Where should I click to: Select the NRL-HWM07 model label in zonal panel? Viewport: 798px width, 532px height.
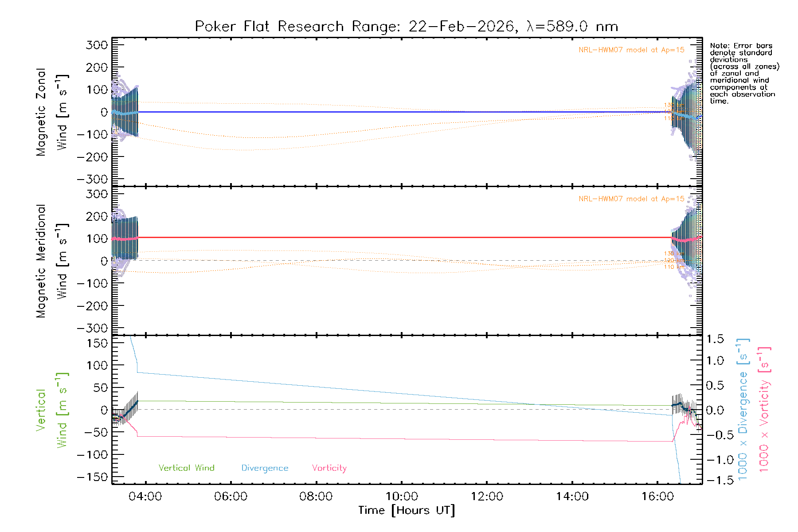631,50
